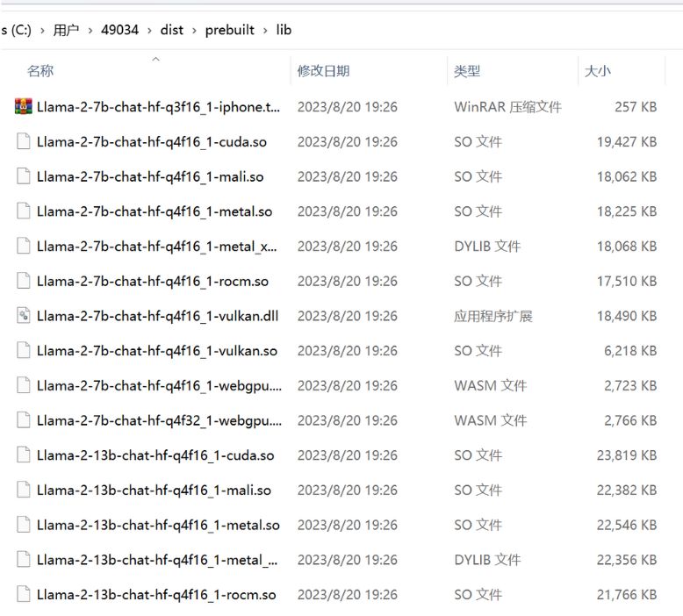Image resolution: width=683 pixels, height=616 pixels.
Task: Click the WinRAR icon of the iphone archive
Action: [x=23, y=107]
